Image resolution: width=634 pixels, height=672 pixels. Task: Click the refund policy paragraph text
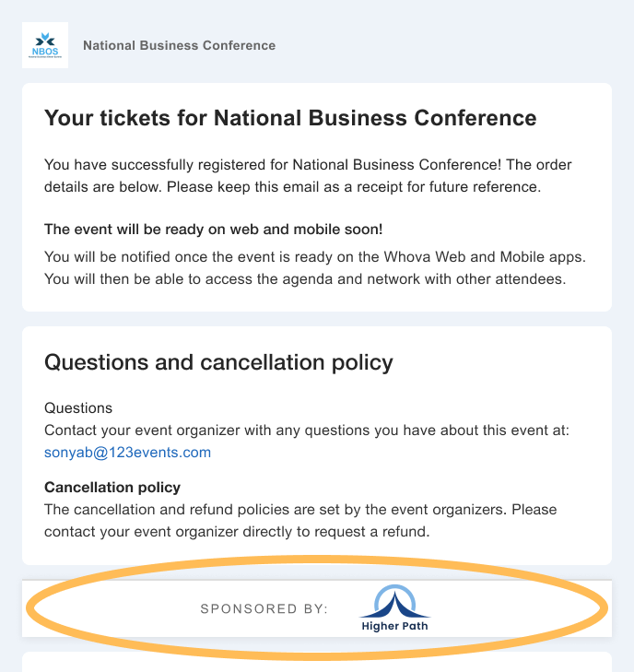300,520
